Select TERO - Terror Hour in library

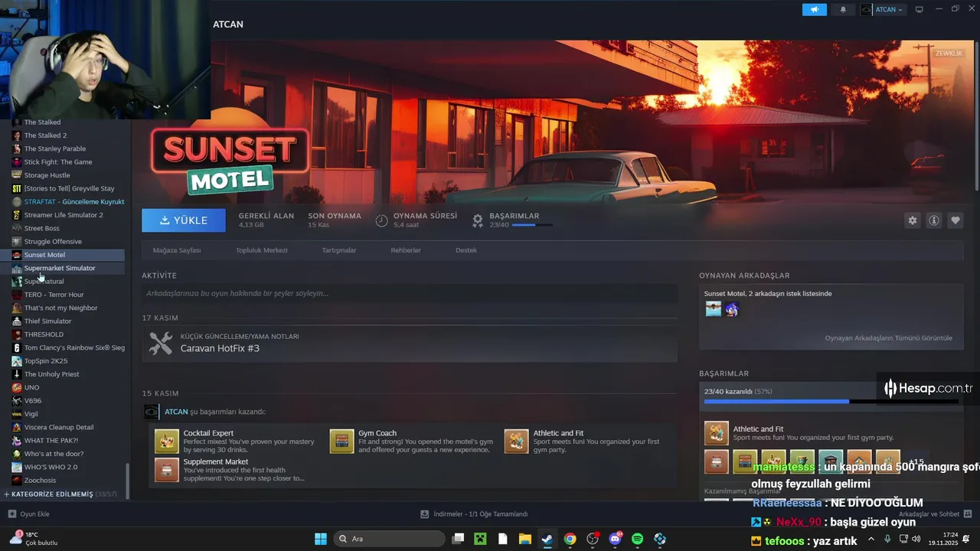pos(54,295)
